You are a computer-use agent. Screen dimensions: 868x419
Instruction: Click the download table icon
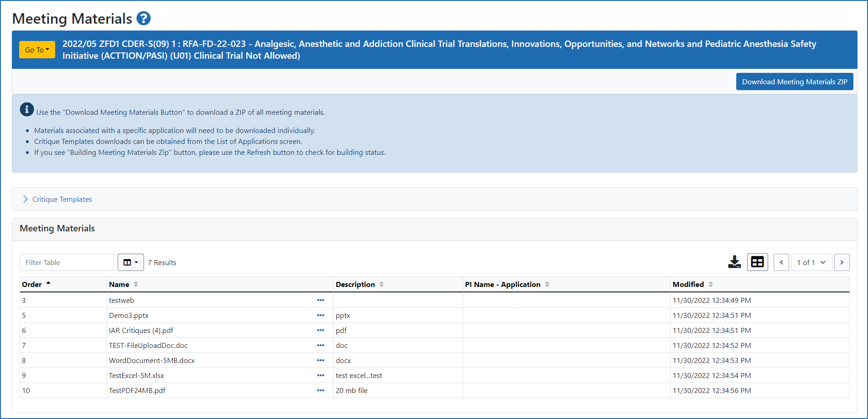pyautogui.click(x=734, y=262)
